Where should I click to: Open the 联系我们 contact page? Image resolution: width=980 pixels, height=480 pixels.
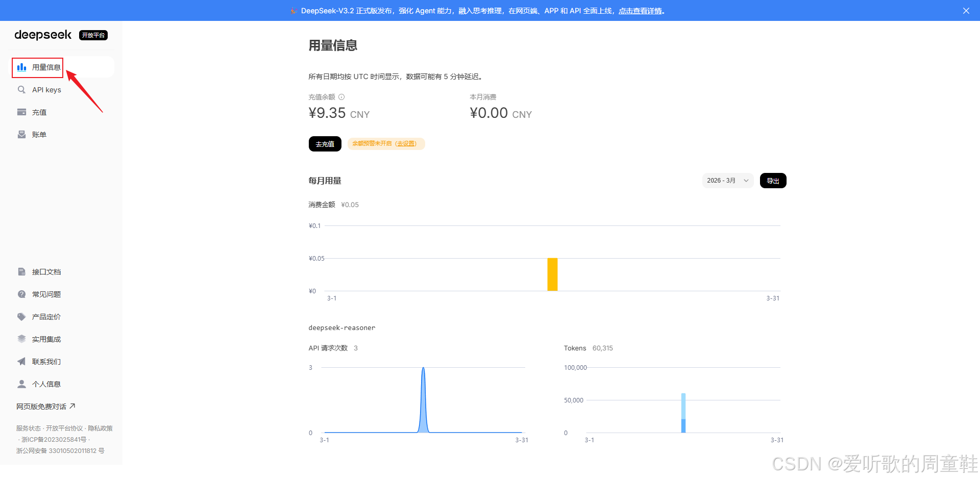pos(62,362)
